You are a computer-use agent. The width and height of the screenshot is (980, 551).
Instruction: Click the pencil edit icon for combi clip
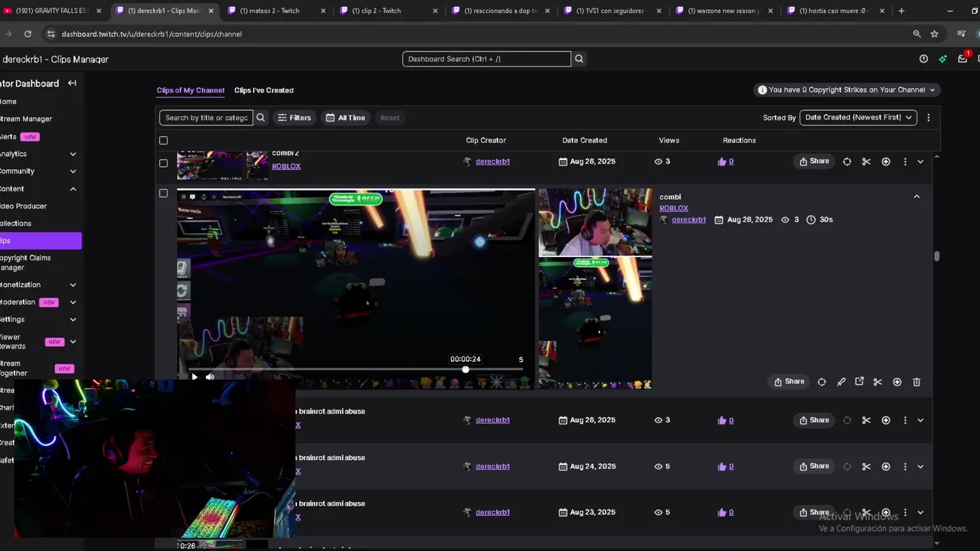[x=841, y=382]
